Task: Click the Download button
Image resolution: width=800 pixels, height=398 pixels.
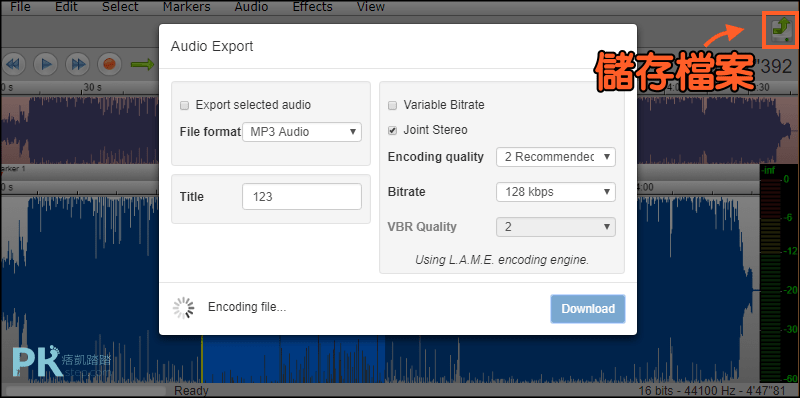Action: pyautogui.click(x=588, y=309)
